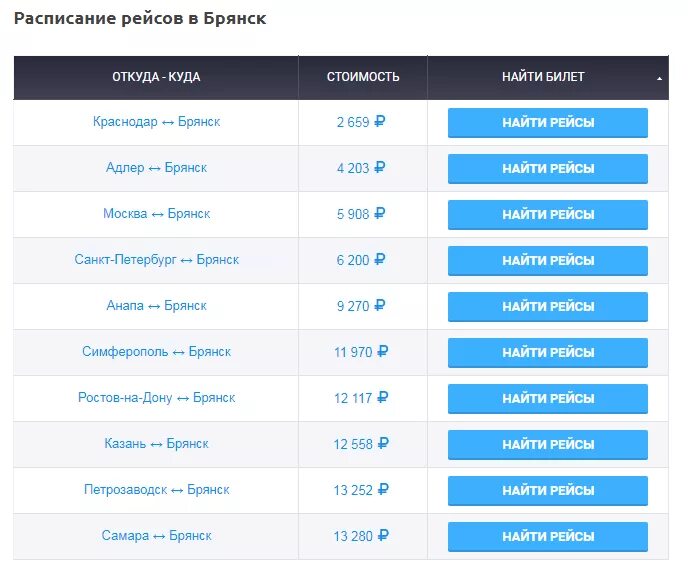Follow the Симферополь ↔ Брянск link
688x575 pixels.
click(156, 352)
